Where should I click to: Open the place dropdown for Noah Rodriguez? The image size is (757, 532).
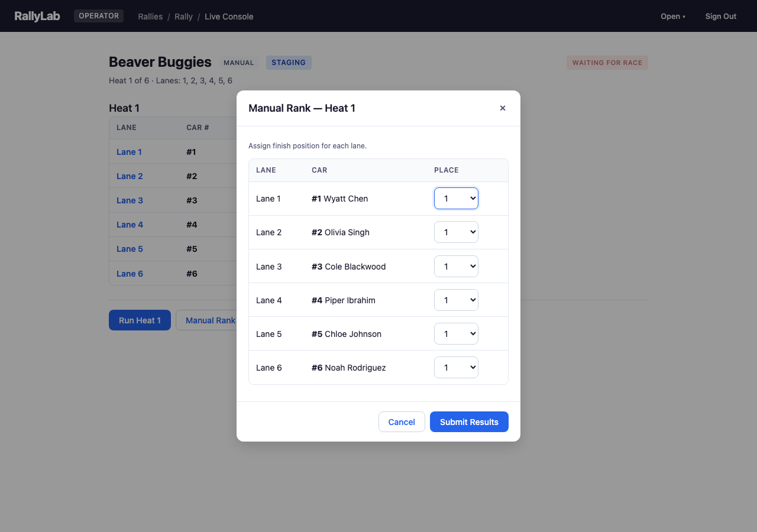point(456,368)
